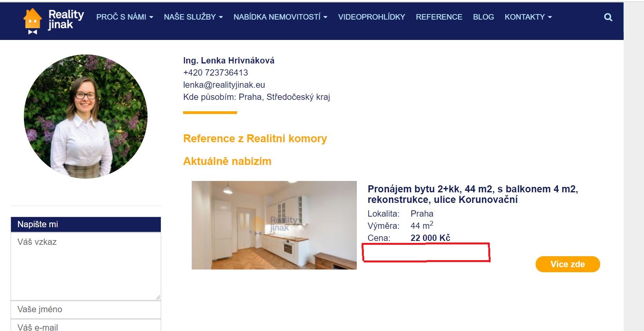Open the Reference z Realitní komory heading

255,139
